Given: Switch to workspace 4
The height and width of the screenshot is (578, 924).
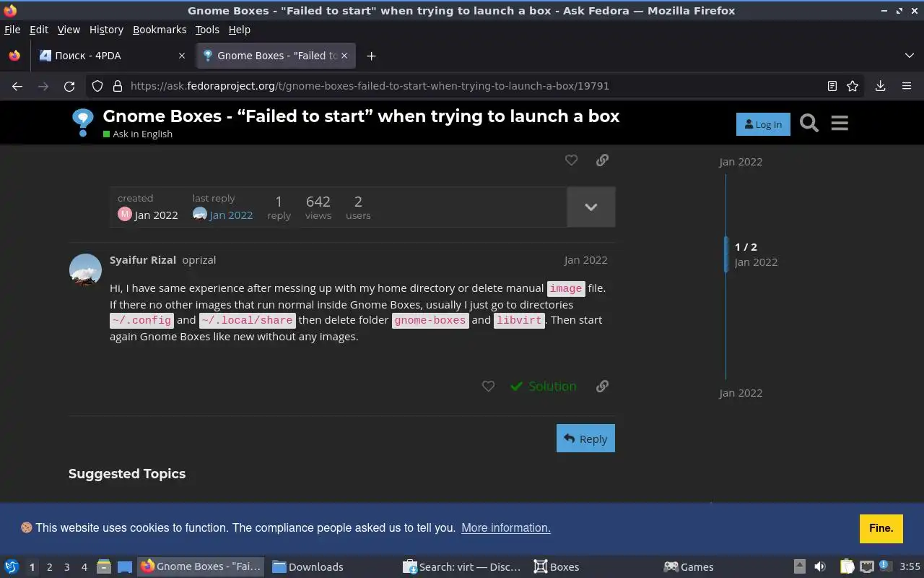Looking at the screenshot, I should pyautogui.click(x=84, y=567).
